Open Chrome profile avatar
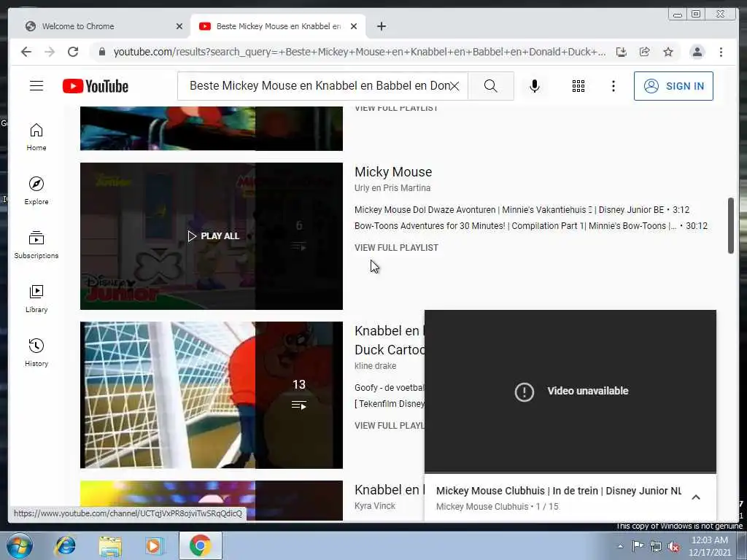The height and width of the screenshot is (560, 747). pos(697,52)
